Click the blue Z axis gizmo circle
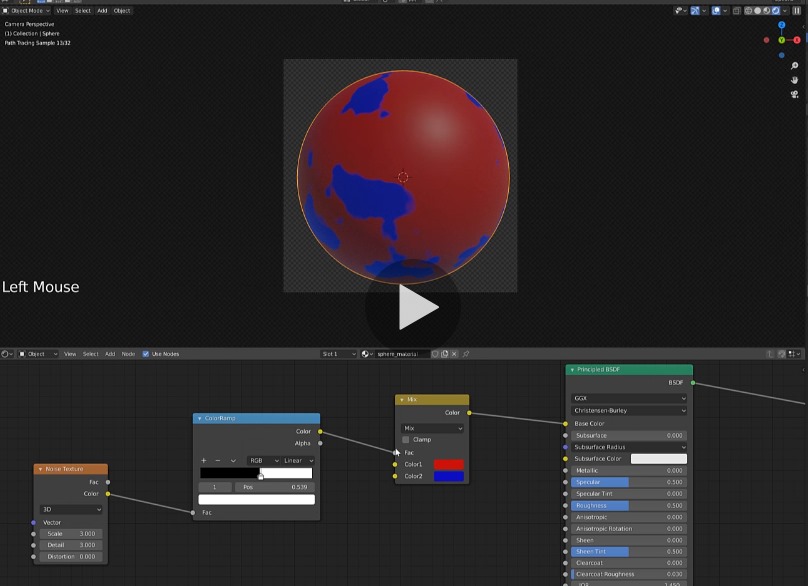 pos(782,25)
